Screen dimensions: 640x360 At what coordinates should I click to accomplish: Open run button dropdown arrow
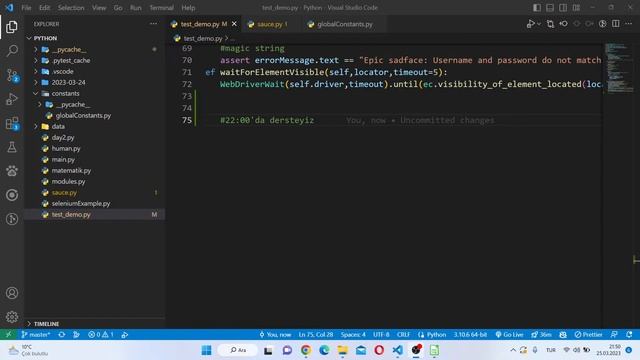(539, 24)
